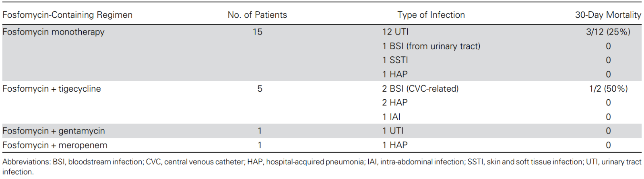The width and height of the screenshot is (644, 179).
Task: Click the "Abbreviations" footnote text
Action: coord(26,162)
